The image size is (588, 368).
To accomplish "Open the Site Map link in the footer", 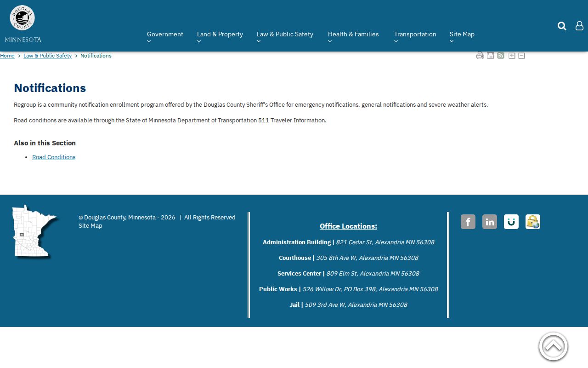I will [90, 226].
